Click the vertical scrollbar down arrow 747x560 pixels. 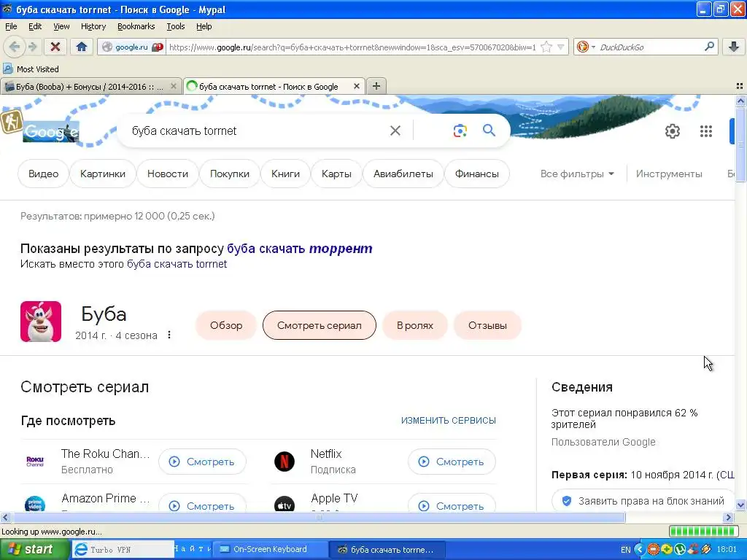[x=740, y=505]
